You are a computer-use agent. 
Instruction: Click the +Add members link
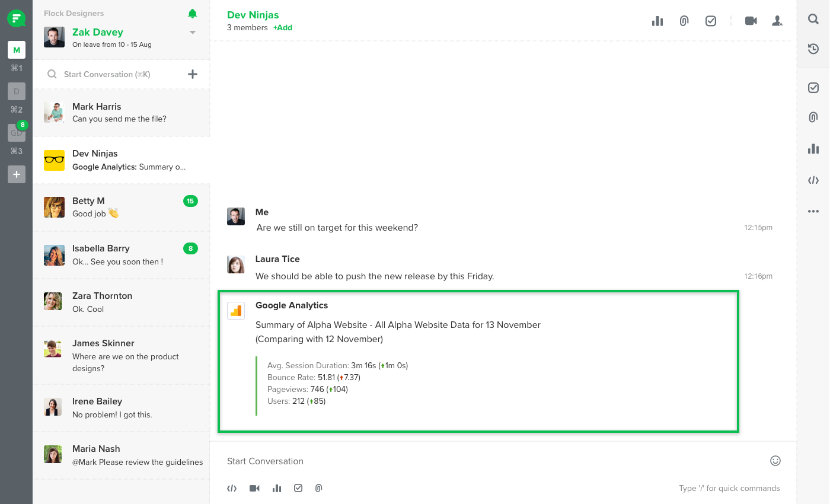click(283, 28)
